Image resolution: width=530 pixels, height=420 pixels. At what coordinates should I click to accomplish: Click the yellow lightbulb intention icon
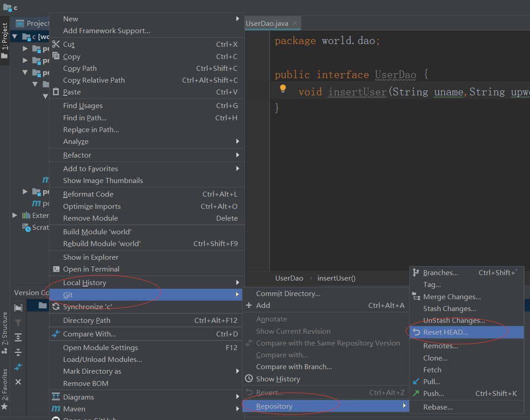(x=283, y=89)
